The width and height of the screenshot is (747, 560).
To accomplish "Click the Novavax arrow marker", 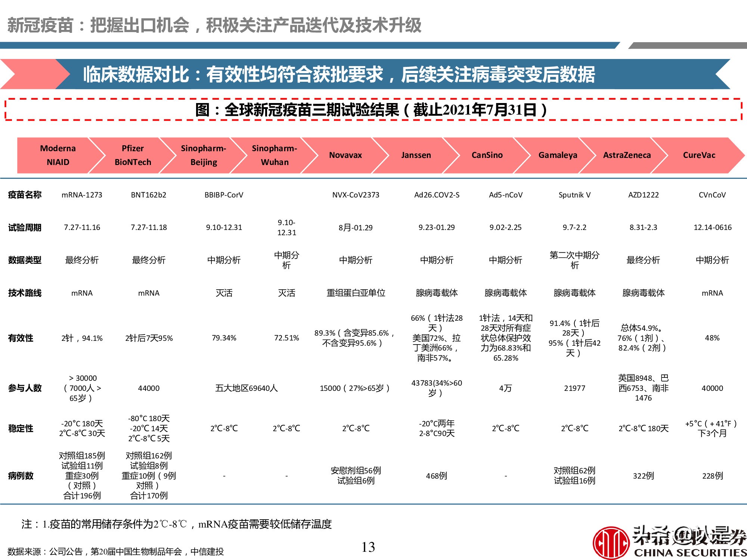I will (345, 155).
